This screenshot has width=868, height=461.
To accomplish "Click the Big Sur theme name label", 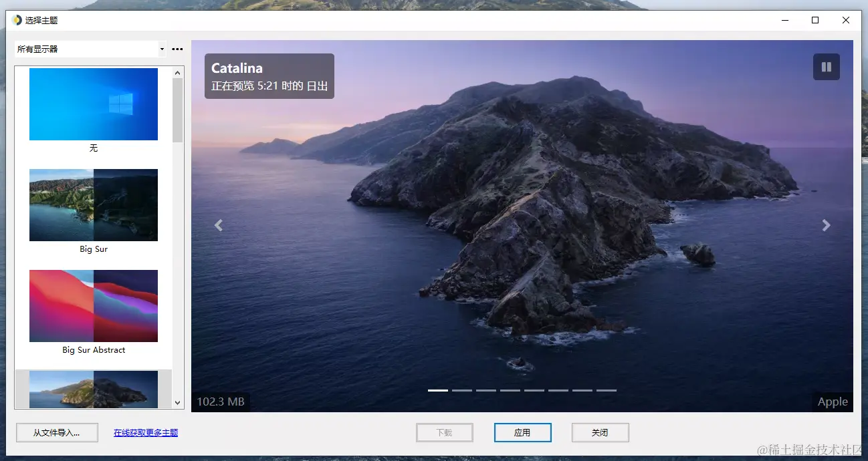I will (94, 249).
